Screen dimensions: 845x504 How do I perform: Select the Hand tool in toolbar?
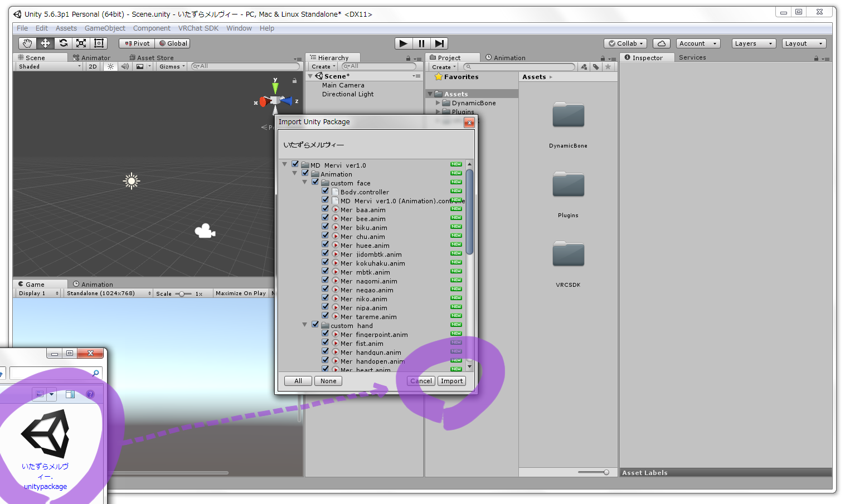[27, 43]
